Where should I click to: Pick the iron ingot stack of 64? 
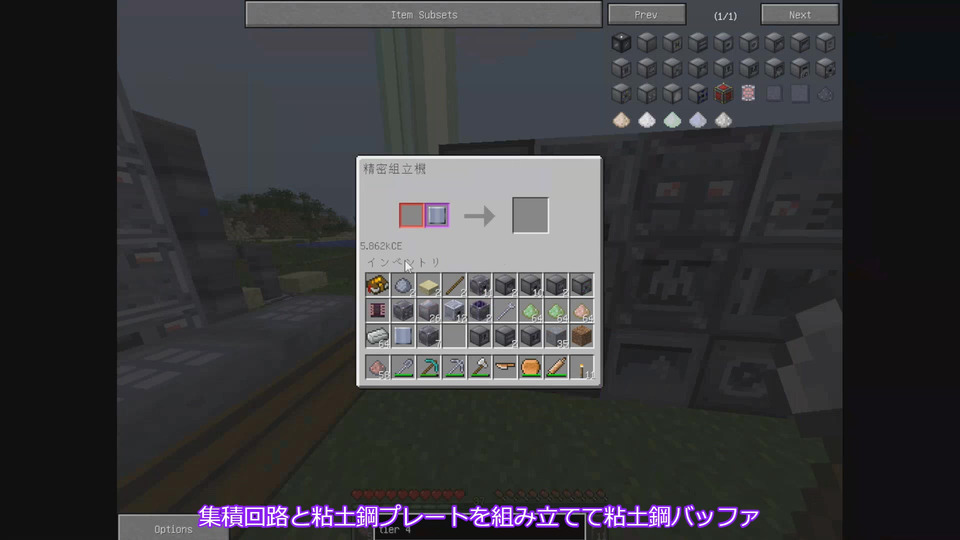tap(377, 336)
